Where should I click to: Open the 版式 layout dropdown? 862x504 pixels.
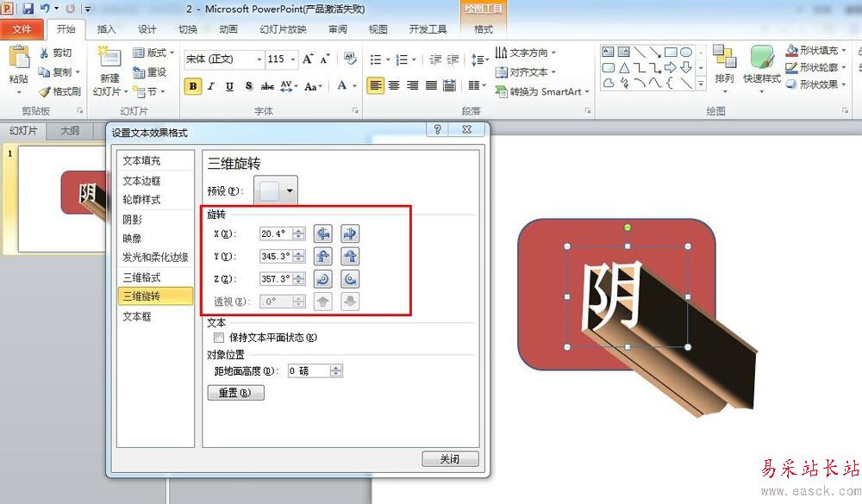(153, 53)
